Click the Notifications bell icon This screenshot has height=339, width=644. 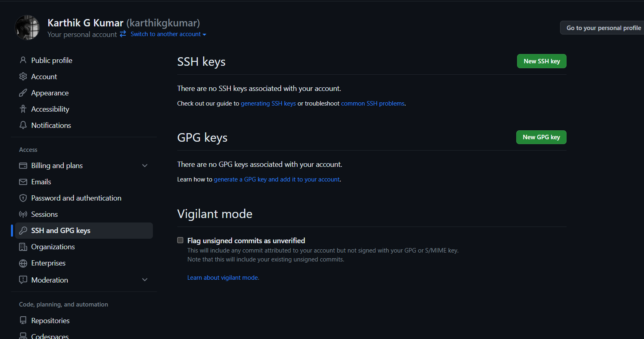23,125
